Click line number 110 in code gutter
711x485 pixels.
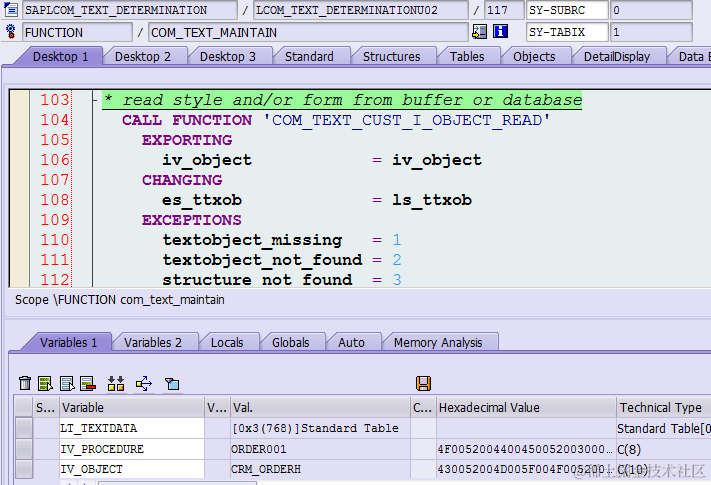tap(55, 239)
